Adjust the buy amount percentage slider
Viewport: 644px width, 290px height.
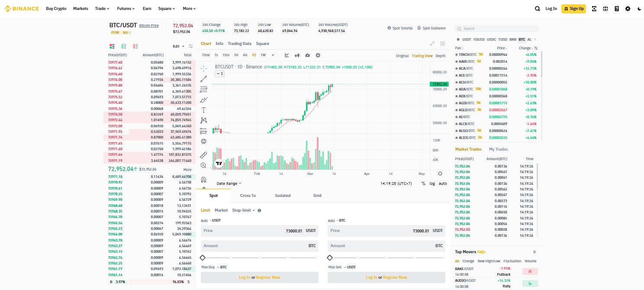[259, 258]
